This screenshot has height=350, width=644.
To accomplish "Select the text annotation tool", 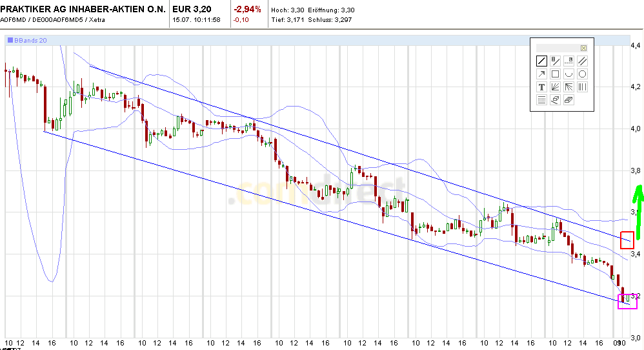I will pos(542,87).
